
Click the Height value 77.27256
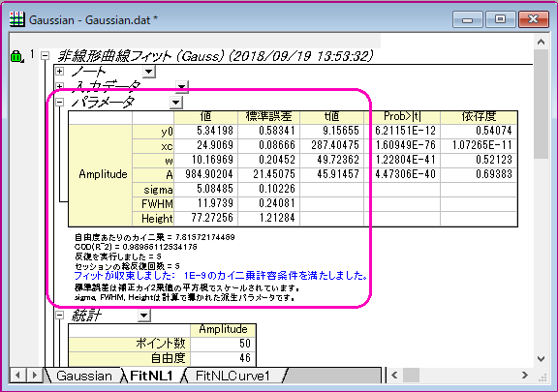205,219
